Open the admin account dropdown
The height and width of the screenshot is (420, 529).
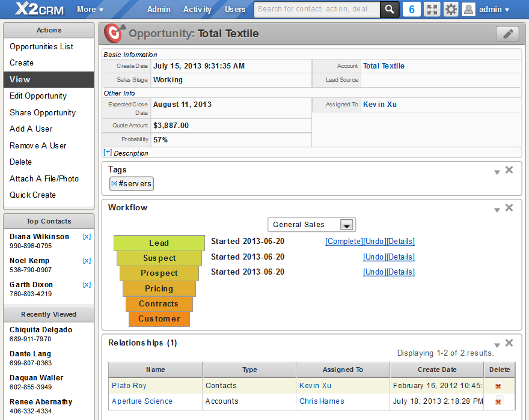pos(494,10)
